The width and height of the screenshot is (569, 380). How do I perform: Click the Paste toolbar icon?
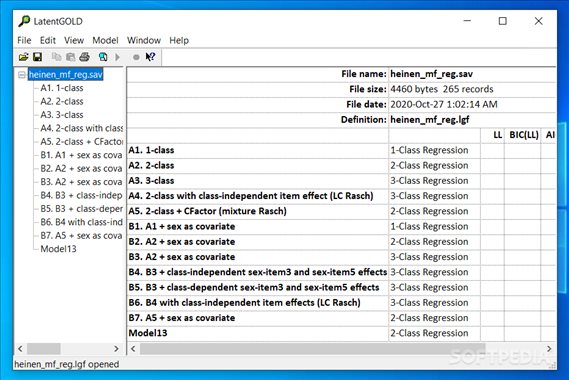[x=70, y=57]
